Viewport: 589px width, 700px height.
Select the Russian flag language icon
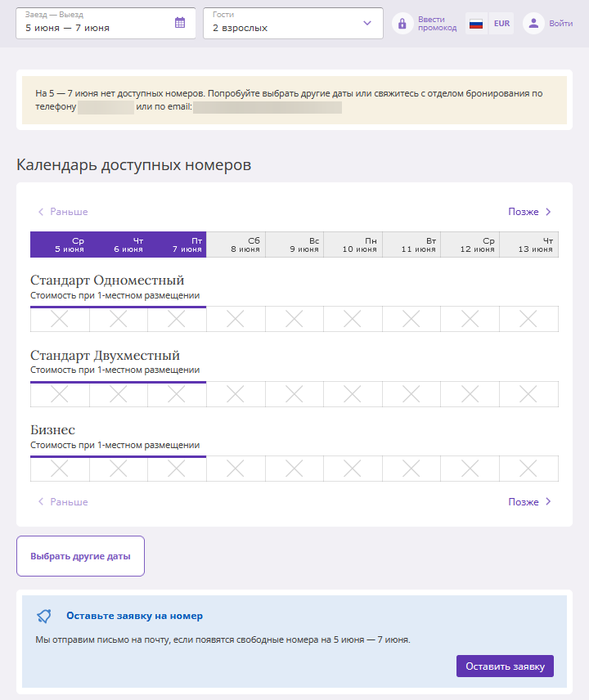[476, 24]
